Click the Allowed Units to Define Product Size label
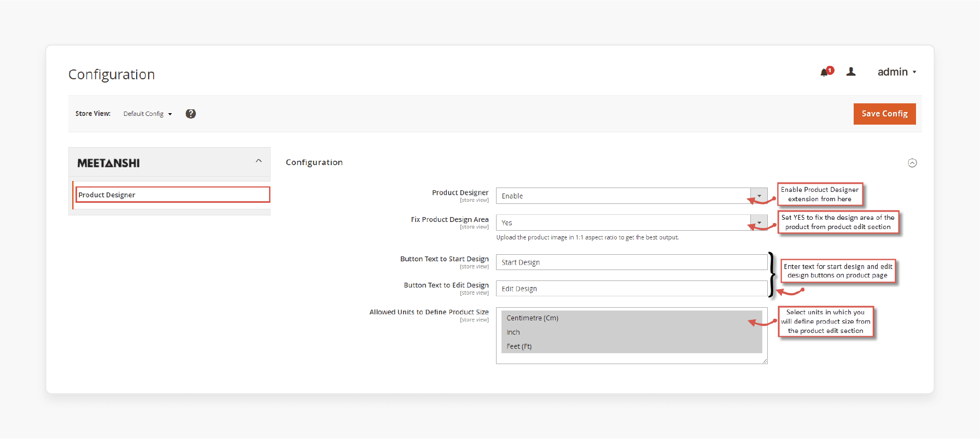980x439 pixels. coord(429,312)
